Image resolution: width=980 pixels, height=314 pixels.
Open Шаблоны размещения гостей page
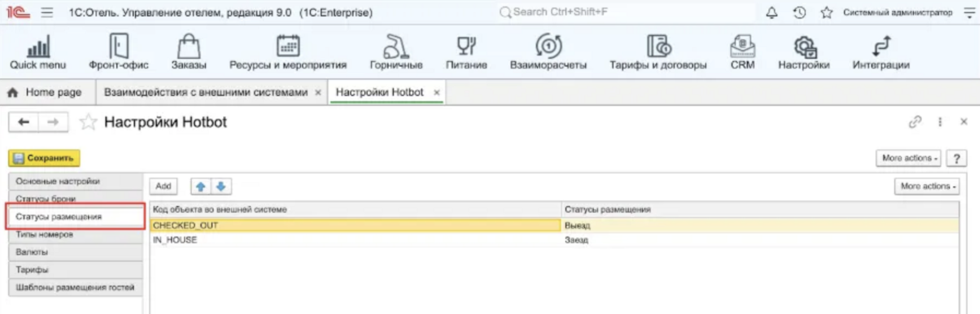[76, 287]
